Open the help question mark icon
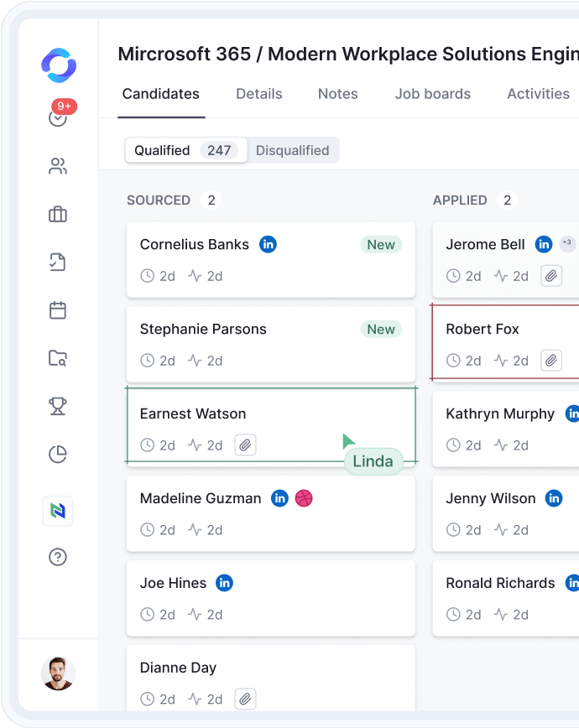The image size is (579, 728). pos(58,557)
